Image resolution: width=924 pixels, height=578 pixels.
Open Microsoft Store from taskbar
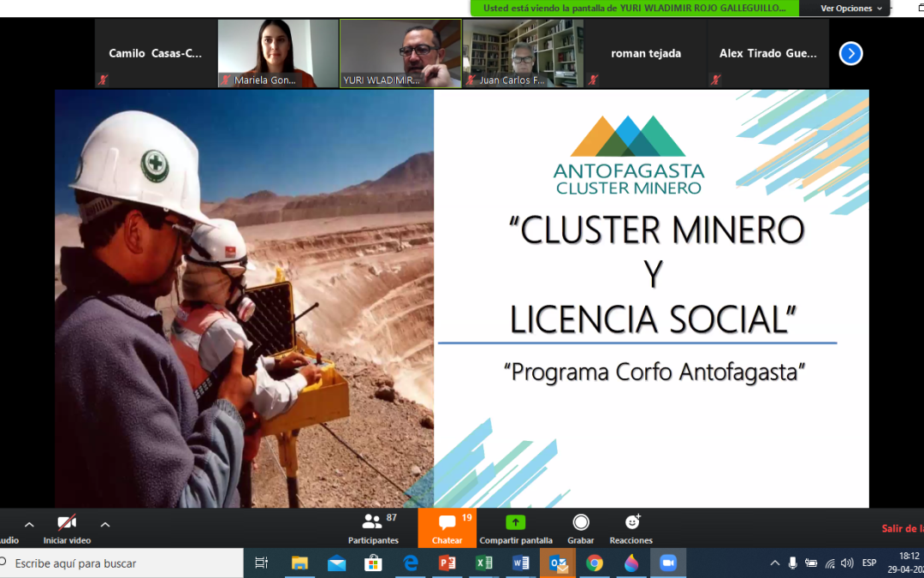tap(373, 563)
